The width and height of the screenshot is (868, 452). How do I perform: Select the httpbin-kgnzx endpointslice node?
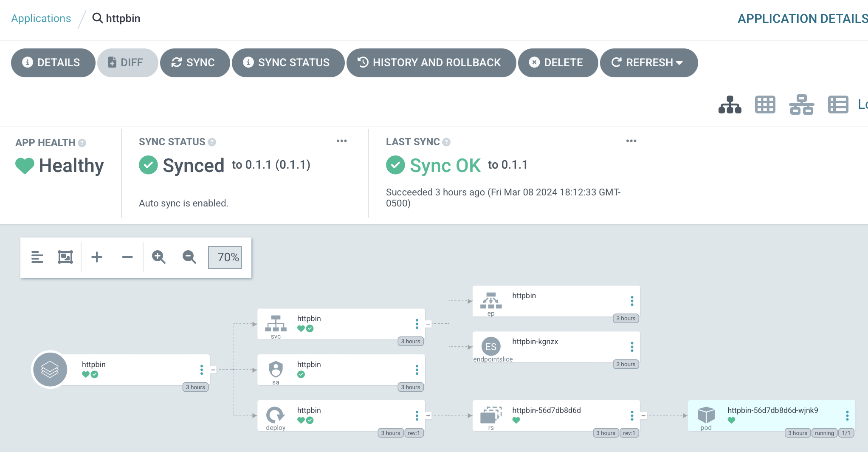click(556, 347)
